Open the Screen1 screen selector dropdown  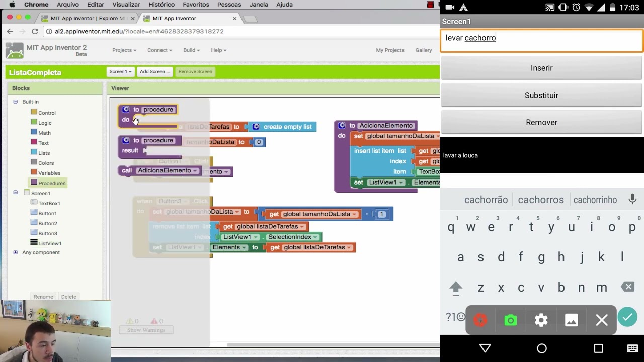(120, 72)
